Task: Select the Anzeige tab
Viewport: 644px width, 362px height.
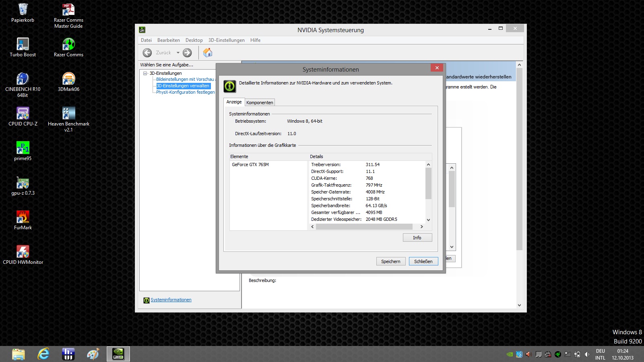Action: 234,102
